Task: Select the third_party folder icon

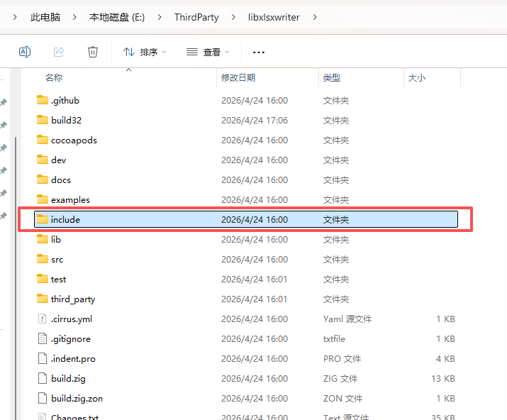Action: [43, 299]
